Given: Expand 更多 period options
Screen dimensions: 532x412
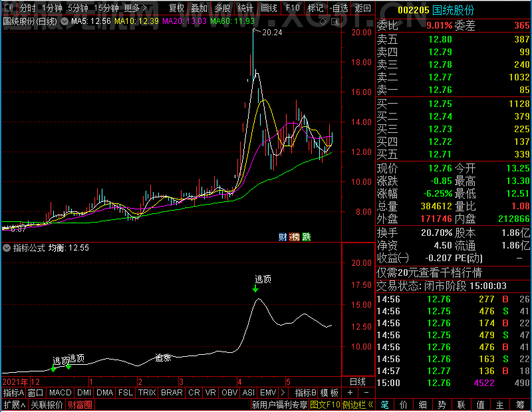Looking at the screenshot, I should point(136,8).
